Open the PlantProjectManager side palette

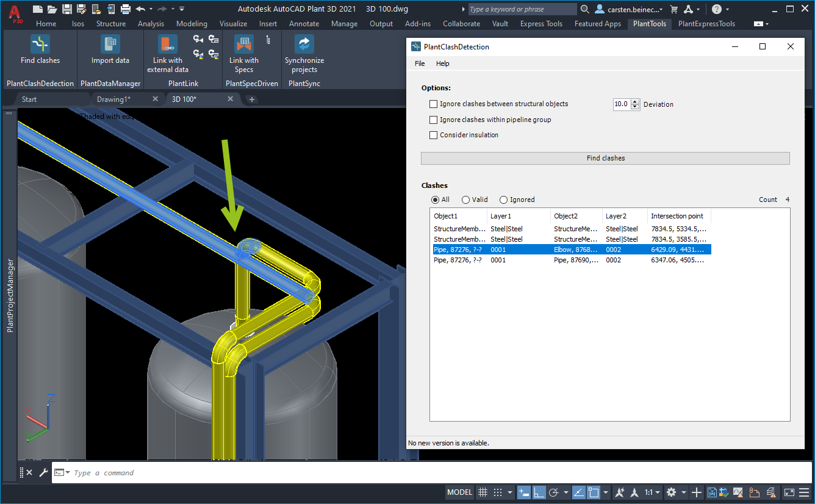point(10,296)
